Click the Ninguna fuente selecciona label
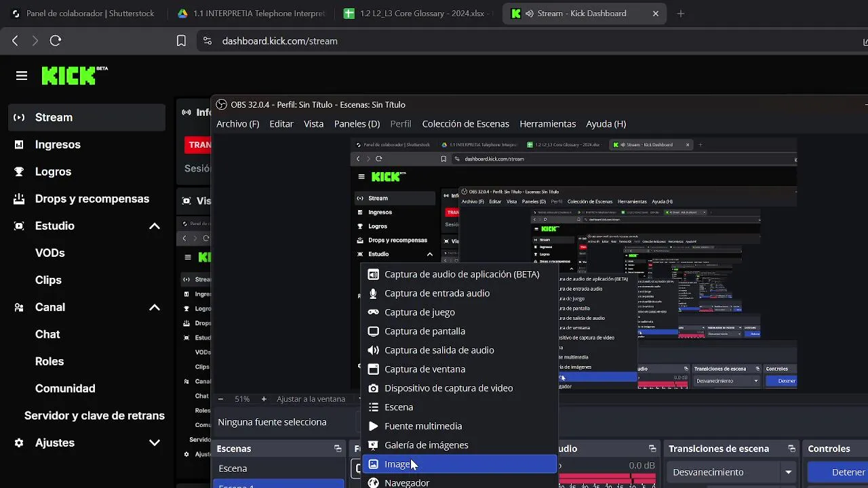Image resolution: width=868 pixels, height=488 pixels. [x=272, y=422]
